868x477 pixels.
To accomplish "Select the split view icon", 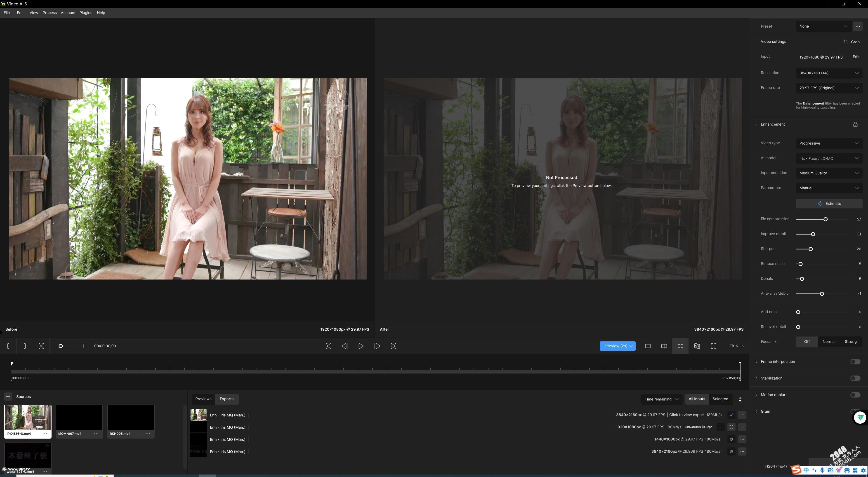I will coord(664,346).
